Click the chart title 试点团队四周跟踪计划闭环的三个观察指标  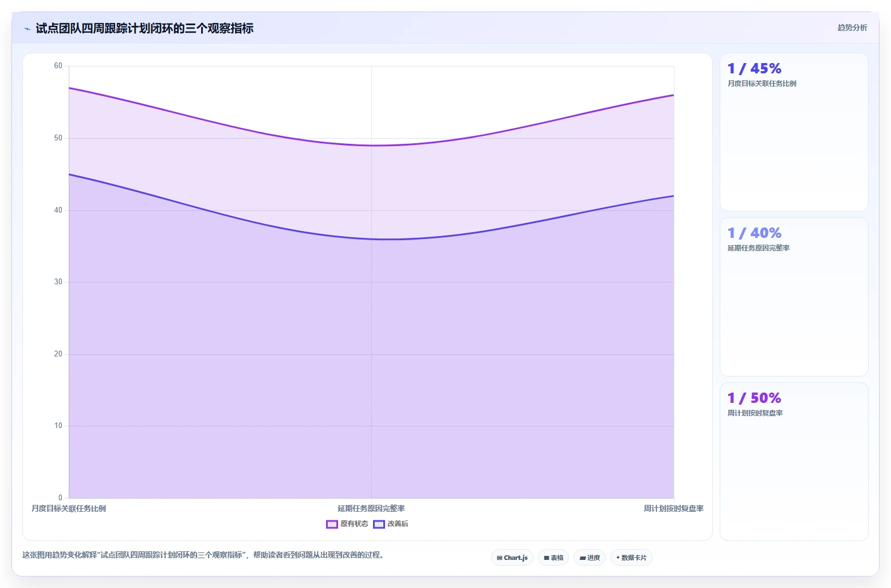[x=144, y=28]
